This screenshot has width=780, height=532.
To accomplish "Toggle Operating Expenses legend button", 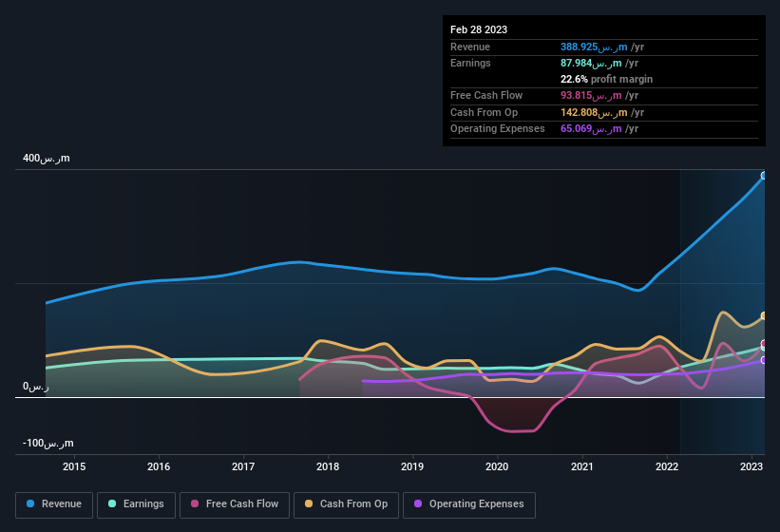I will click(469, 504).
